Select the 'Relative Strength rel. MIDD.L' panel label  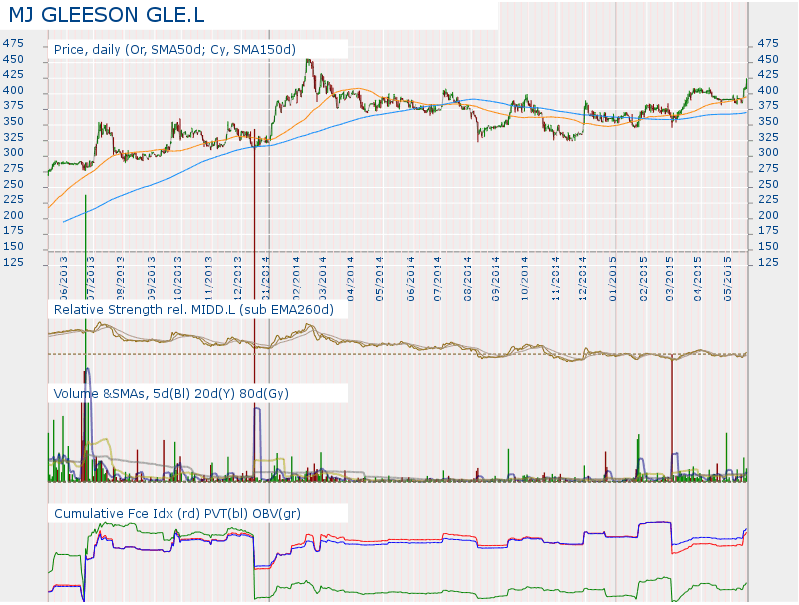194,309
